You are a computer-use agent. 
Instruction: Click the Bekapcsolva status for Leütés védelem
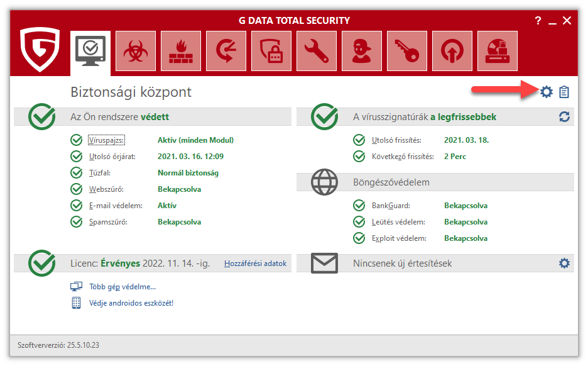(x=465, y=222)
